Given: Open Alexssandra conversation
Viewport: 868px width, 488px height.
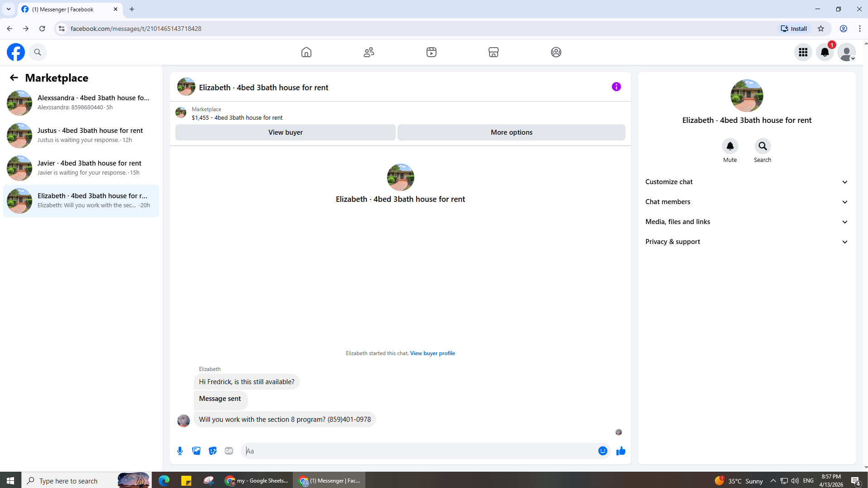Looking at the screenshot, I should pos(81,102).
